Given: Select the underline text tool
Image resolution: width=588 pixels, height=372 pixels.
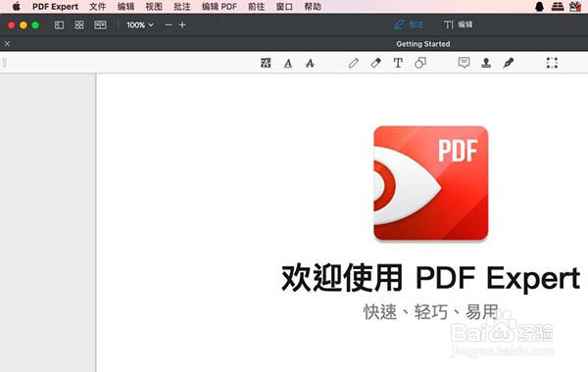Looking at the screenshot, I should 288,63.
